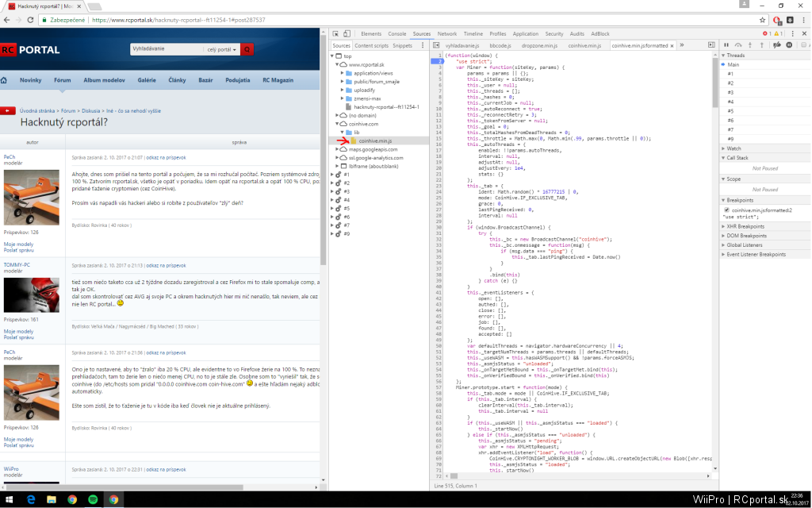This screenshot has width=812, height=508.
Task: Activate the inspect element picker icon
Action: pyautogui.click(x=335, y=33)
